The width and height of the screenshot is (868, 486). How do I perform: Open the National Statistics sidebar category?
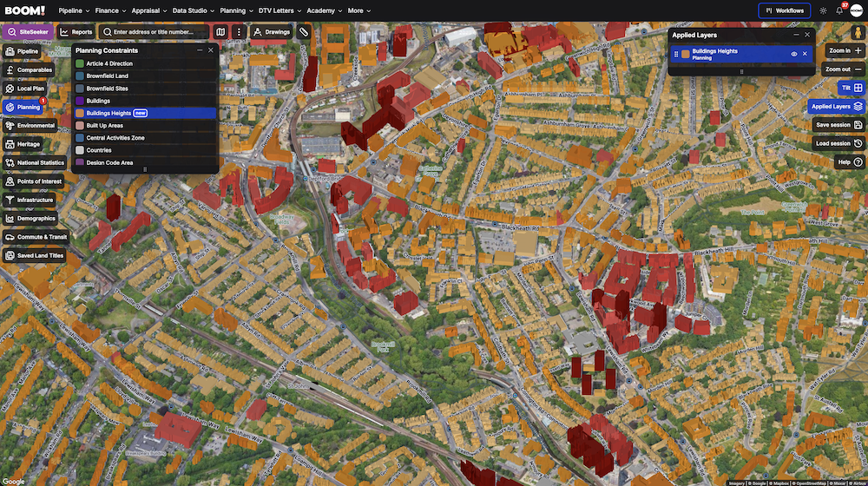point(35,163)
